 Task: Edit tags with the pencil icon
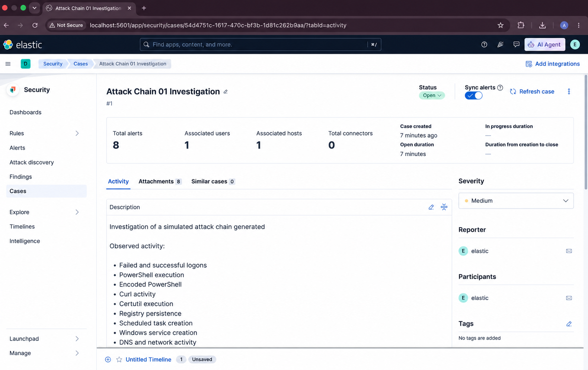coord(569,324)
